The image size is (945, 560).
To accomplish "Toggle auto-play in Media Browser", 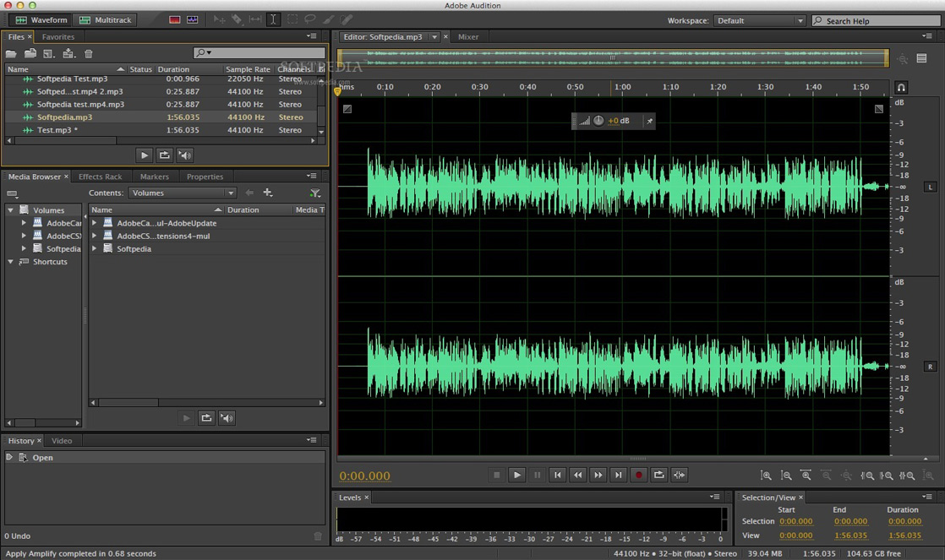I will [x=227, y=418].
